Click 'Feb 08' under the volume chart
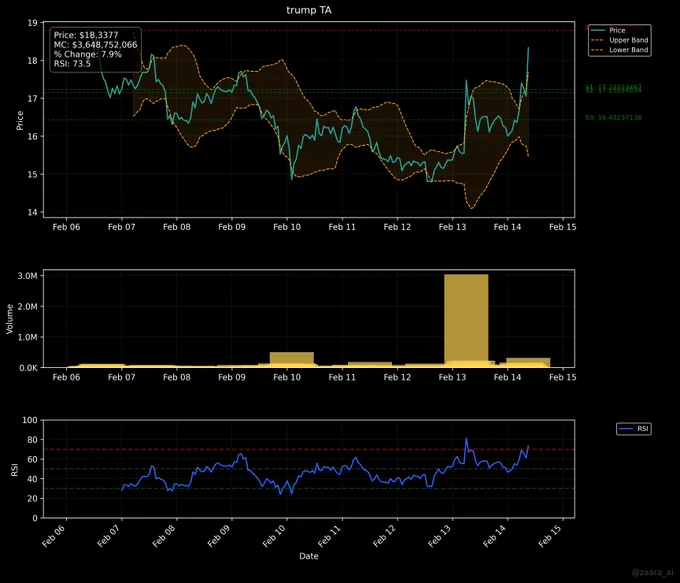Screen dimensions: 680x583 point(177,377)
